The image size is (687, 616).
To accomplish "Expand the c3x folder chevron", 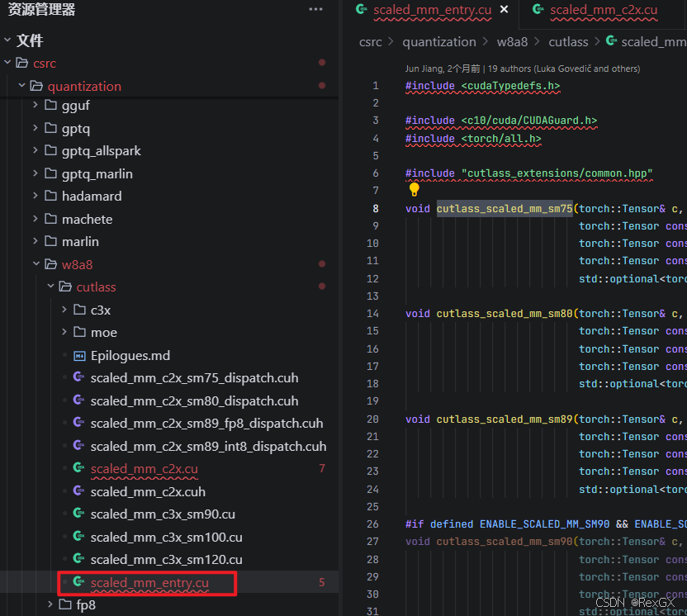I will pos(65,310).
